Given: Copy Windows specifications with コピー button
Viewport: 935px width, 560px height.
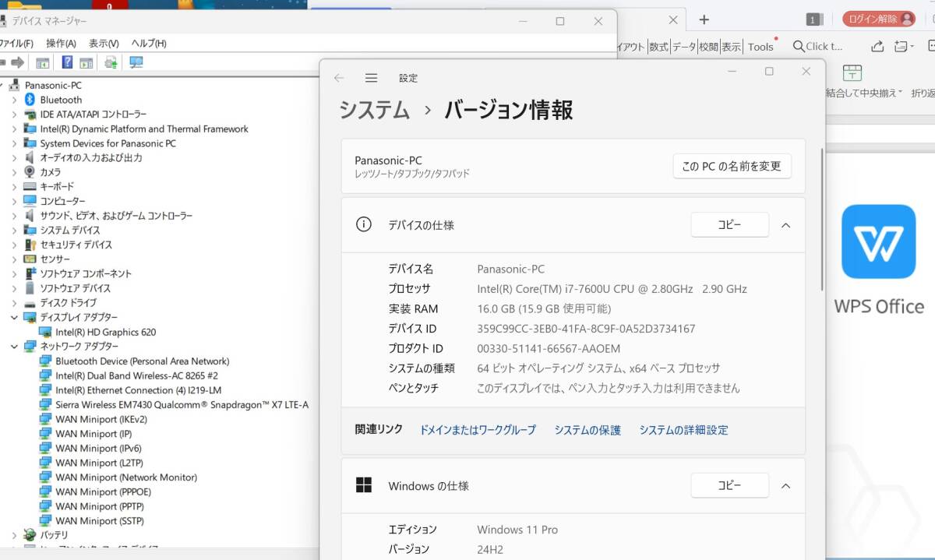Looking at the screenshot, I should click(x=729, y=486).
